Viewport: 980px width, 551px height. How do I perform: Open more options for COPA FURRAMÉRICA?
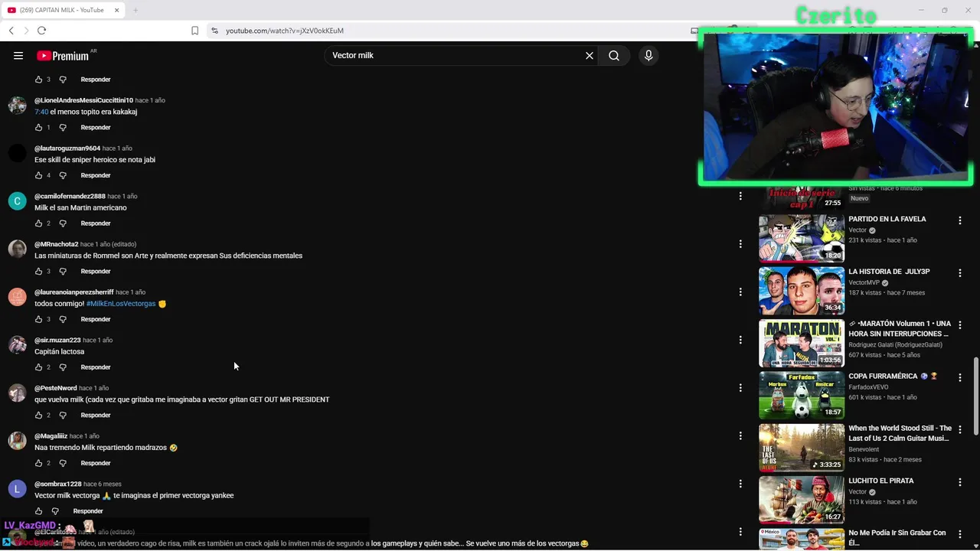959,377
